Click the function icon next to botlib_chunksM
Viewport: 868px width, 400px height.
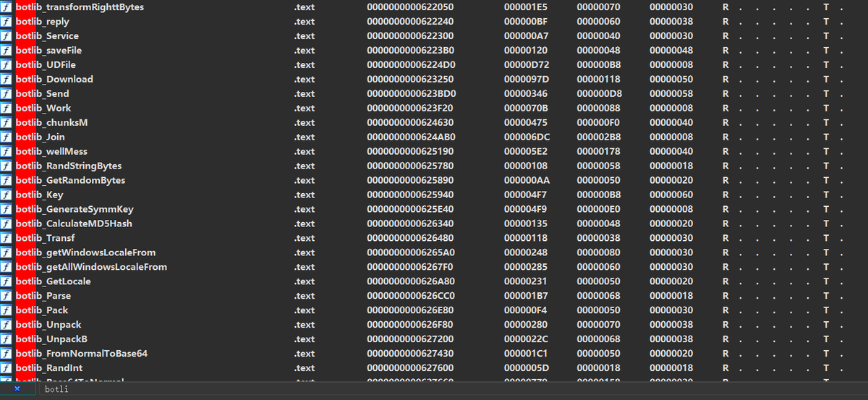pyautogui.click(x=7, y=122)
